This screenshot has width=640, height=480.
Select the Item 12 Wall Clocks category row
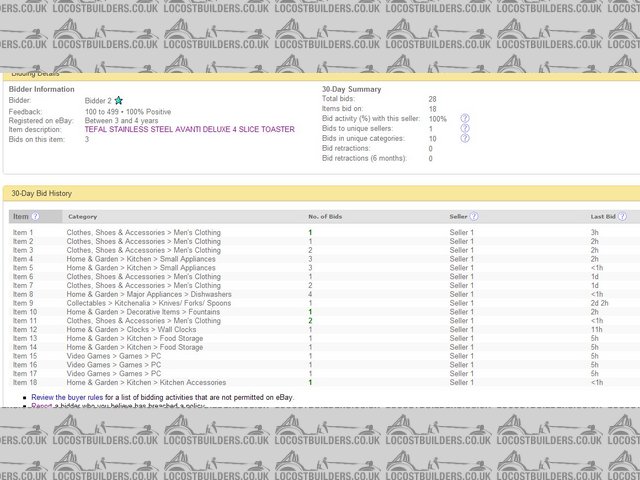point(131,330)
